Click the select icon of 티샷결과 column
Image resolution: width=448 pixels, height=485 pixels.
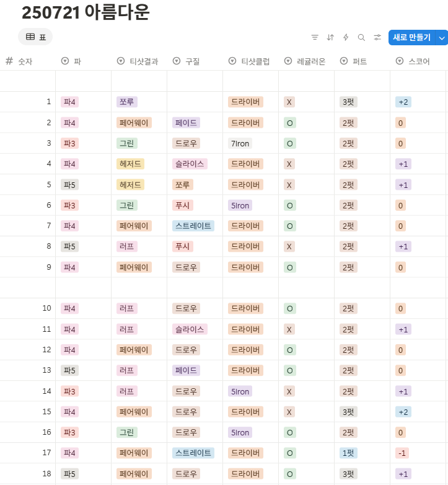[121, 61]
